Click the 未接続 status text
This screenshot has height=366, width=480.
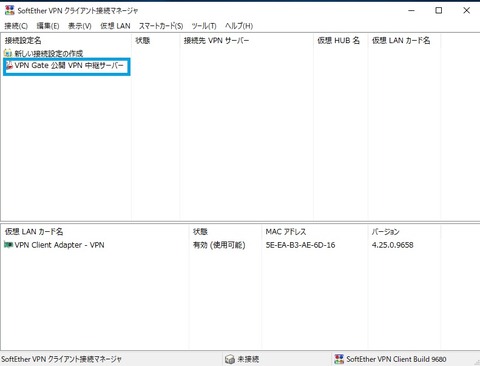tap(248, 359)
